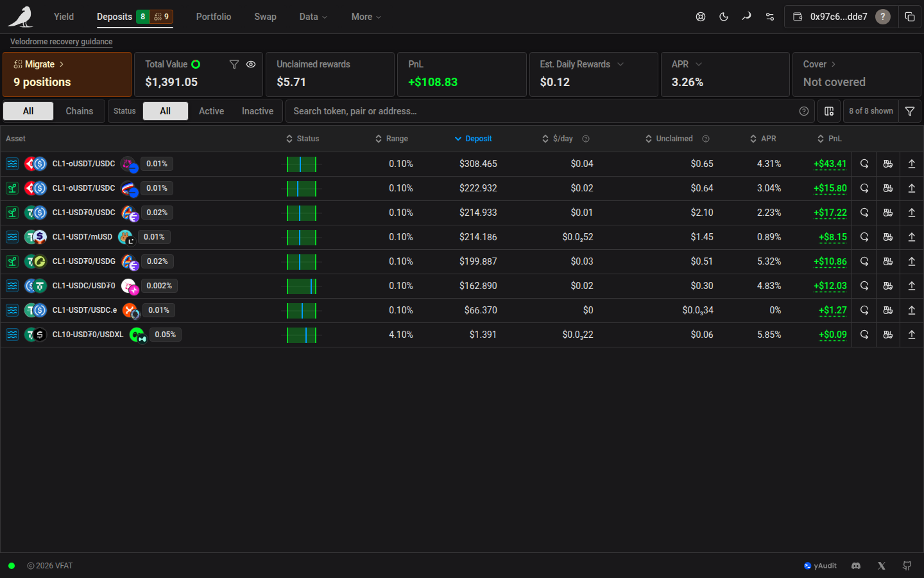The height and width of the screenshot is (578, 924).
Task: Toggle dark mode moon icon
Action: (724, 17)
